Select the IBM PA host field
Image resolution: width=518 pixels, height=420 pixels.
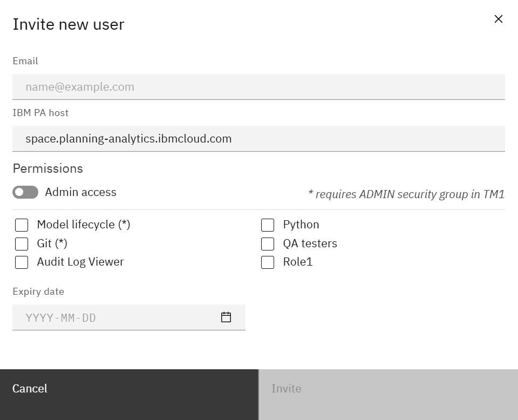click(x=216, y=138)
